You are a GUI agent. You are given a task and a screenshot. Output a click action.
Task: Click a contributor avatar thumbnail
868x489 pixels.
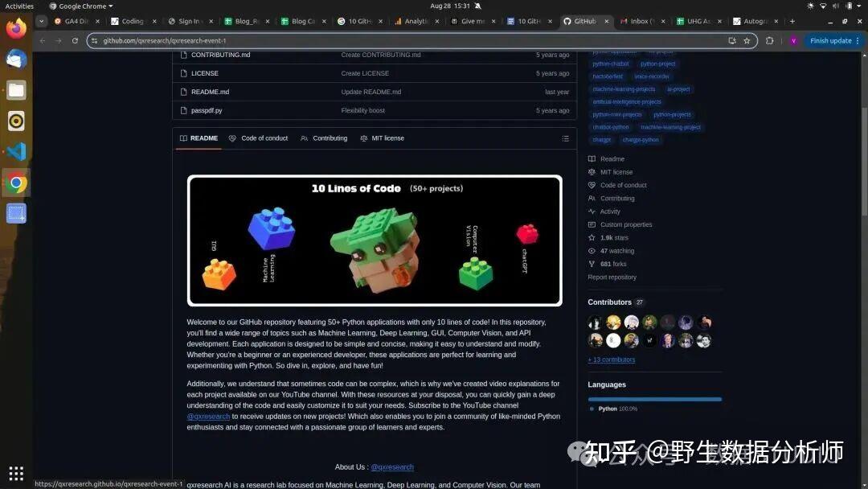[595, 322]
